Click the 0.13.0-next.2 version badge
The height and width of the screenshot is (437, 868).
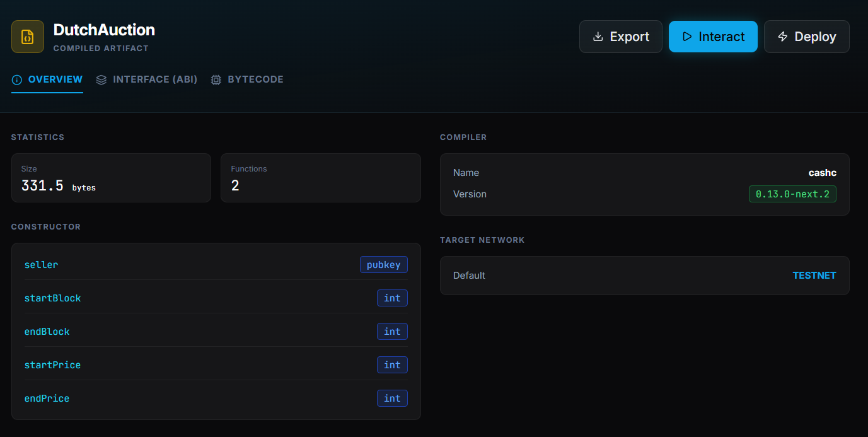click(792, 194)
